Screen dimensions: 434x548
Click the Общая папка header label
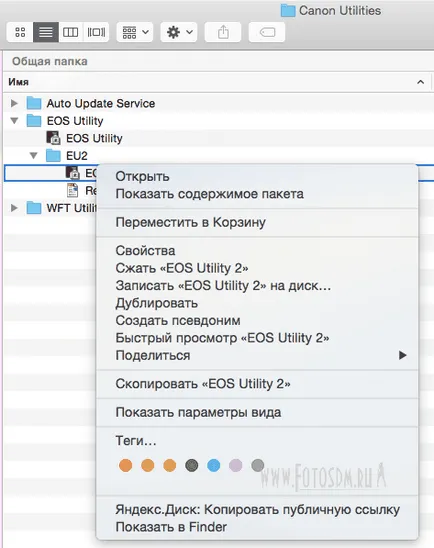(50, 61)
